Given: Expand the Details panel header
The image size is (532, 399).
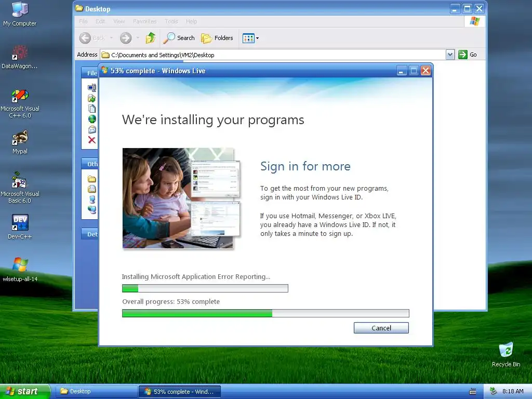Looking at the screenshot, I should [90, 234].
